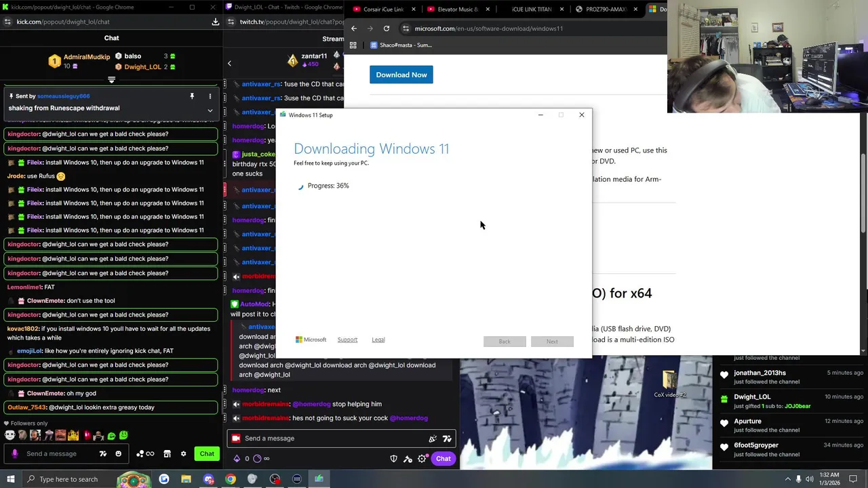868x488 pixels.
Task: Click 6foot5groyper in the followers list
Action: pos(756,445)
